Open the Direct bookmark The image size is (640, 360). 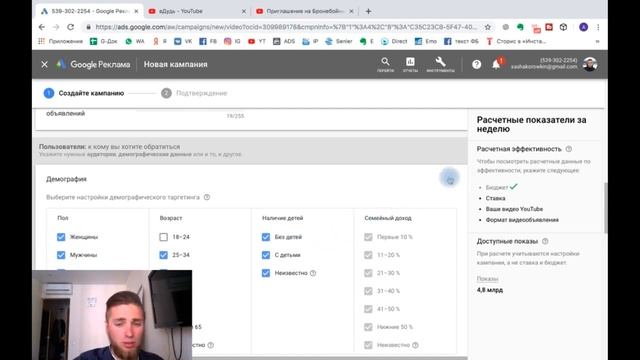coord(394,41)
